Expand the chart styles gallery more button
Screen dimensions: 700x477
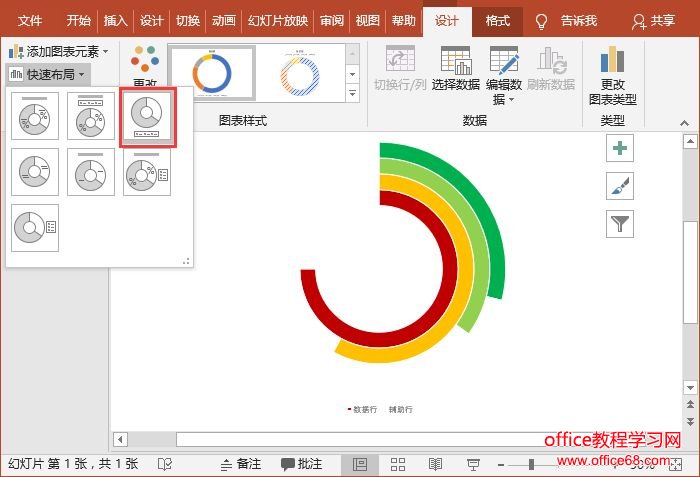353,93
